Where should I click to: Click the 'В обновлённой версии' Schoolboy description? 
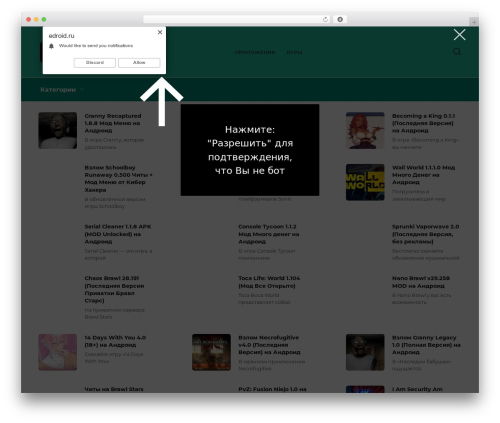pyautogui.click(x=115, y=203)
